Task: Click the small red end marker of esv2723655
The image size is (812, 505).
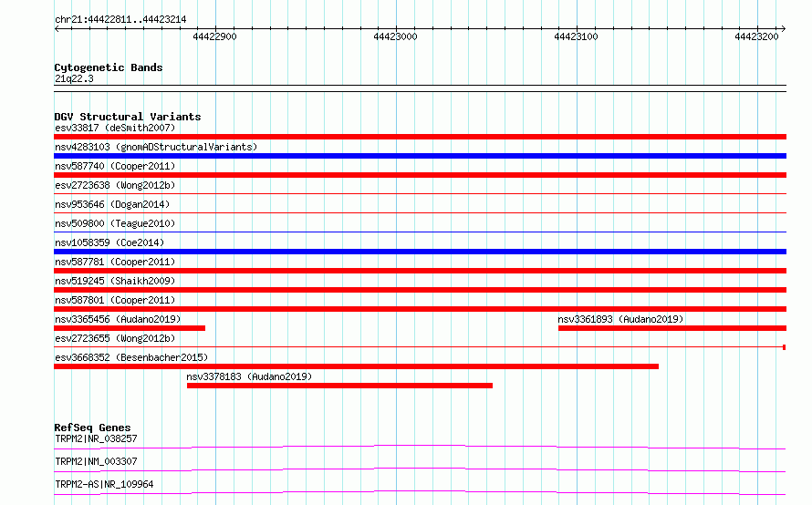Action: 785,347
